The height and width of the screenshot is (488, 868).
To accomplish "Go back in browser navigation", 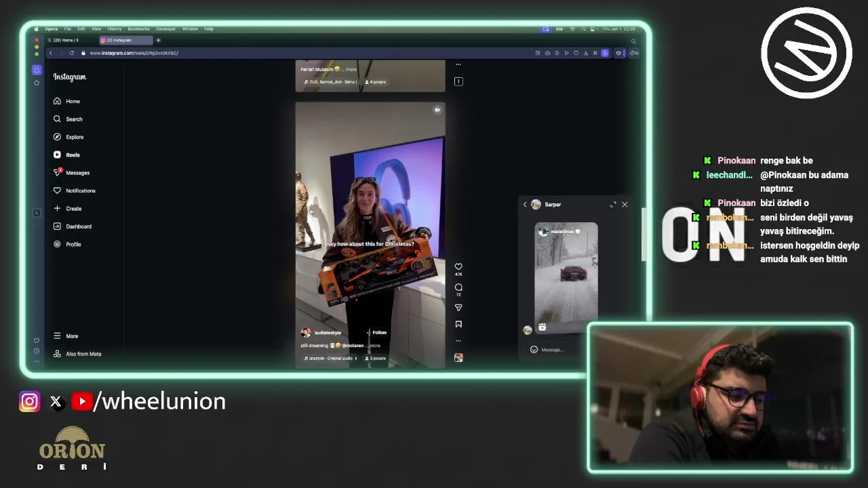I will (50, 53).
